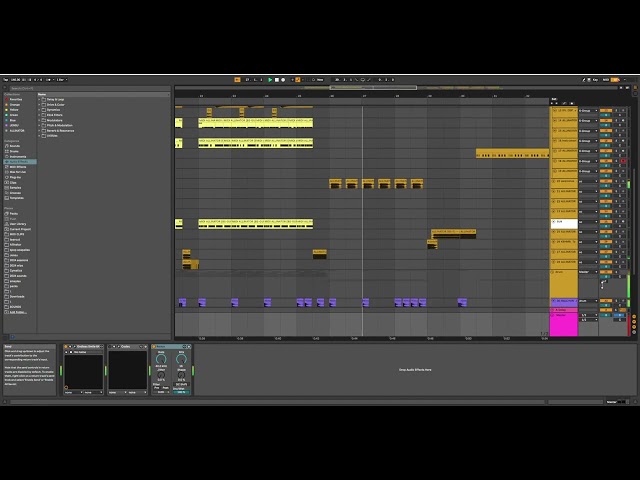Open the Downloads folder in Places
The width and height of the screenshot is (640, 480).
point(17,297)
